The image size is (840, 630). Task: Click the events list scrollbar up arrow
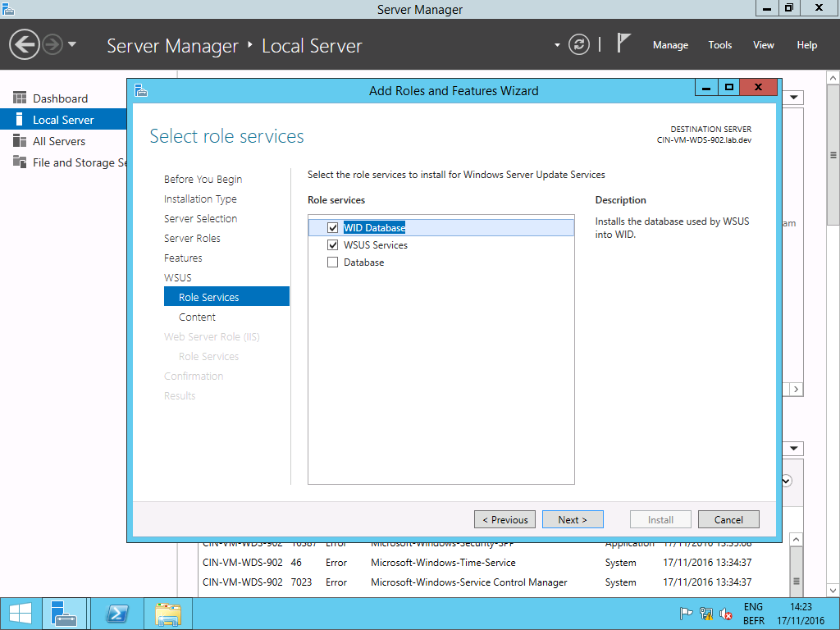[796, 540]
